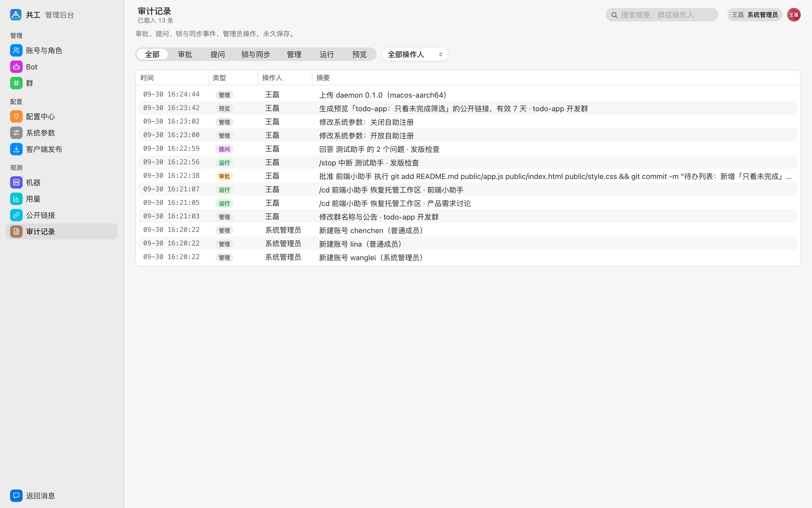Click the 时间 column header
Image resolution: width=812 pixels, height=508 pixels.
[x=172, y=78]
